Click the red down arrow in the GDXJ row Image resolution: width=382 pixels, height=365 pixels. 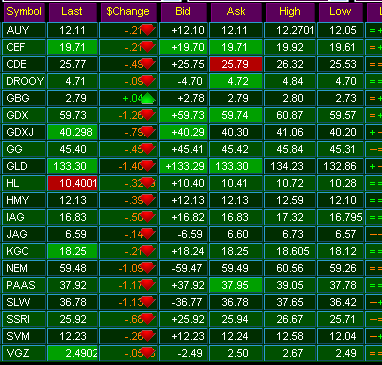point(147,132)
